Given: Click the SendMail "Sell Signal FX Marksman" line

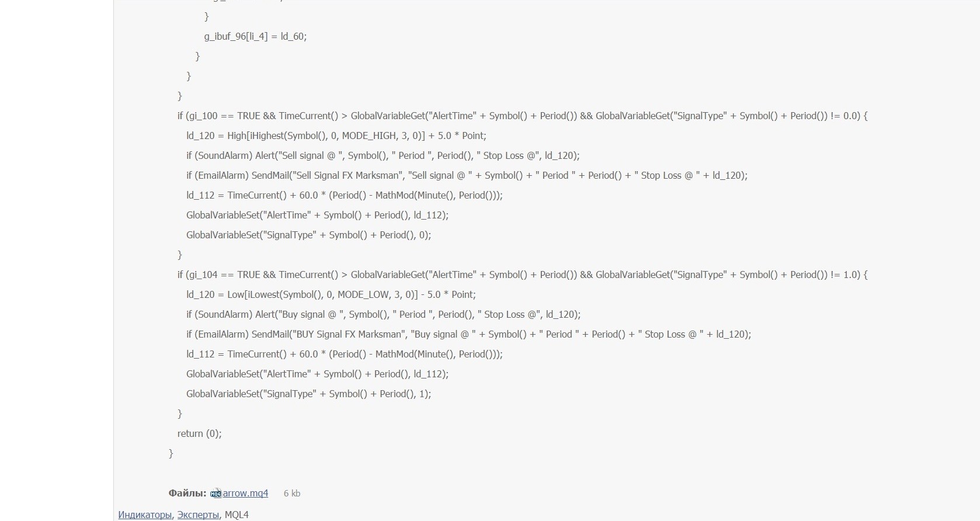Looking at the screenshot, I should 467,175.
